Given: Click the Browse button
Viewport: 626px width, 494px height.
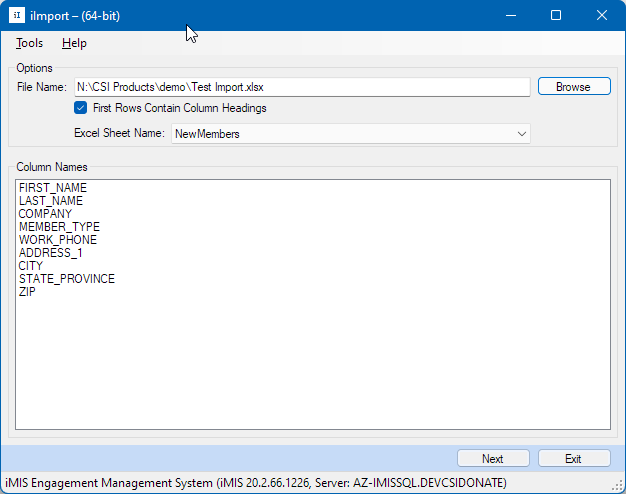Looking at the screenshot, I should 573,87.
